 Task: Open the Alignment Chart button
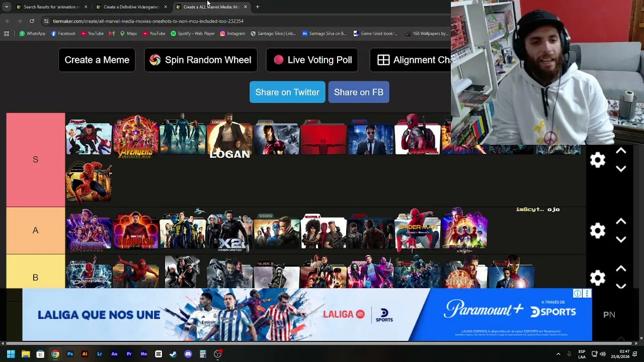[x=411, y=60]
